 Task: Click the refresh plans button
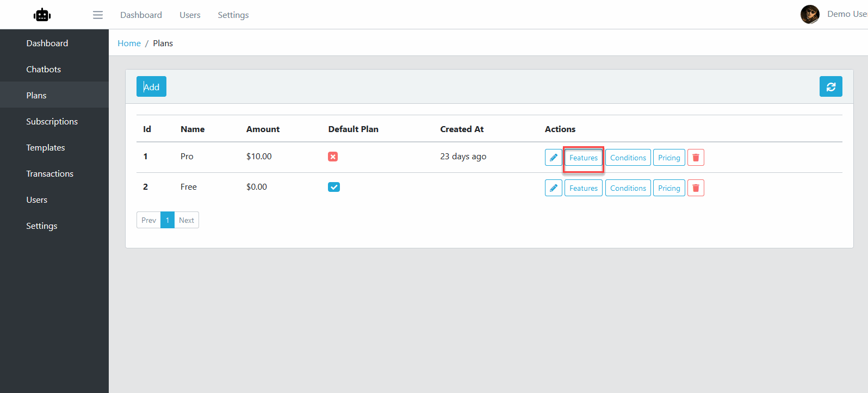[830, 86]
